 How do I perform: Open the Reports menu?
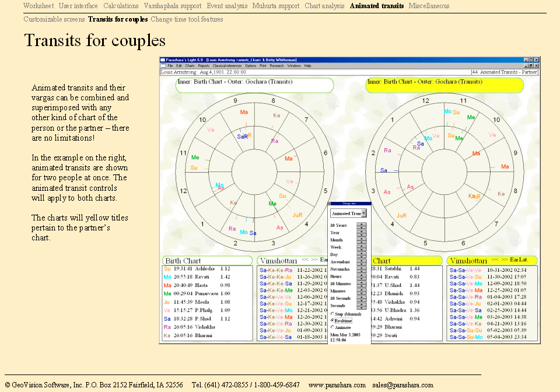click(204, 66)
